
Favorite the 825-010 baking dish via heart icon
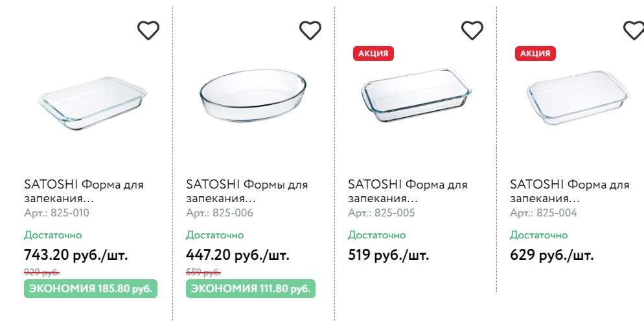click(x=148, y=30)
